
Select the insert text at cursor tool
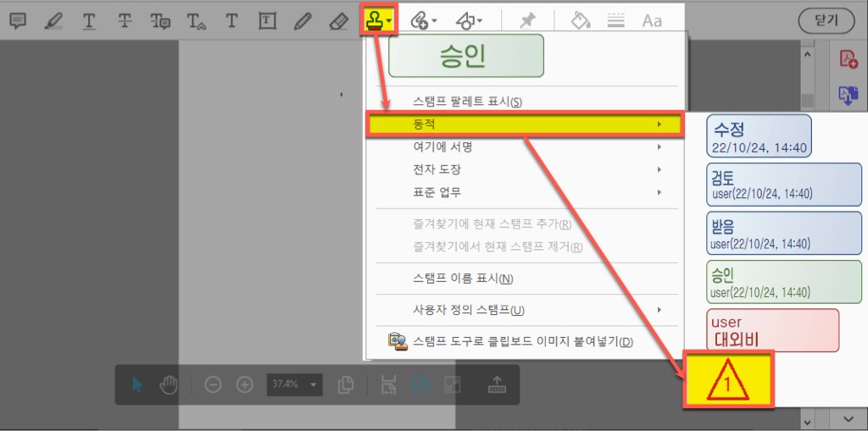pos(197,21)
